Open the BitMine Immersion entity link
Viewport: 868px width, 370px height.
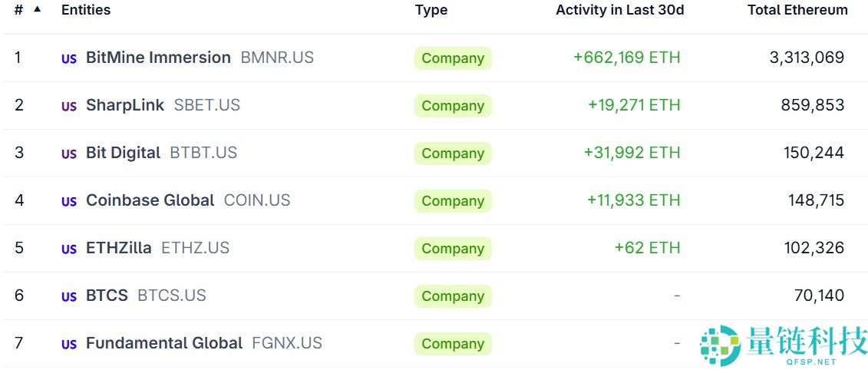coord(158,58)
